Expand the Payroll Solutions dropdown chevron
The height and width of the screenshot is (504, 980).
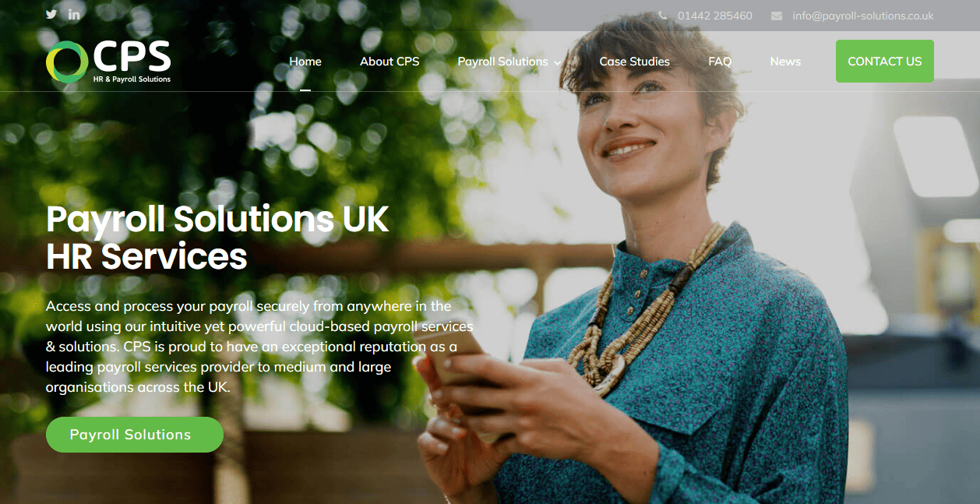(558, 63)
